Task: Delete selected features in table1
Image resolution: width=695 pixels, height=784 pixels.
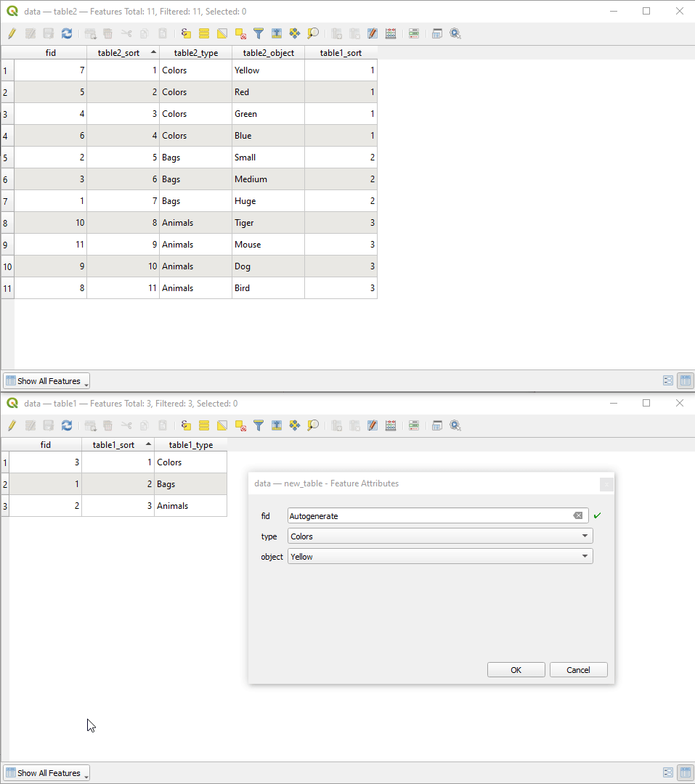Action: click(x=107, y=425)
